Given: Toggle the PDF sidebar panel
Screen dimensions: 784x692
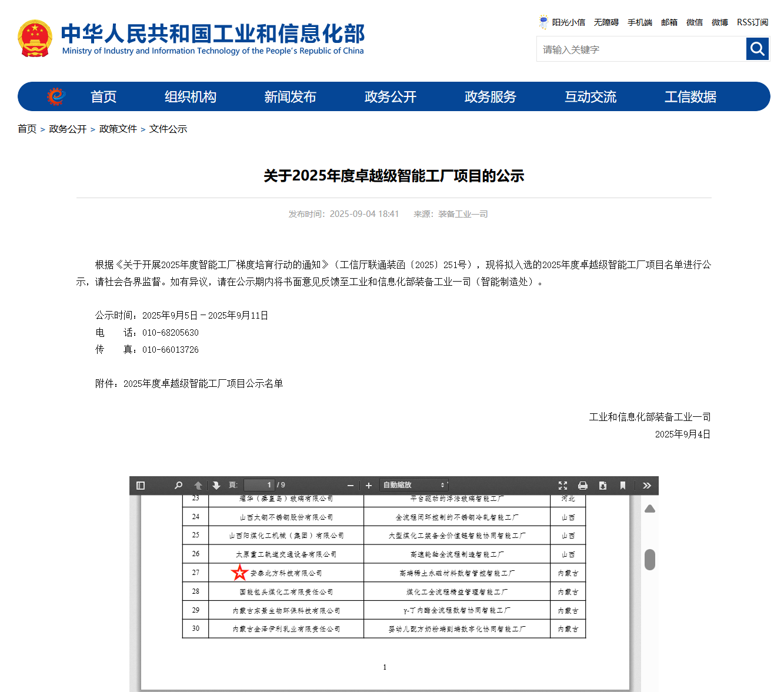Looking at the screenshot, I should [140, 485].
